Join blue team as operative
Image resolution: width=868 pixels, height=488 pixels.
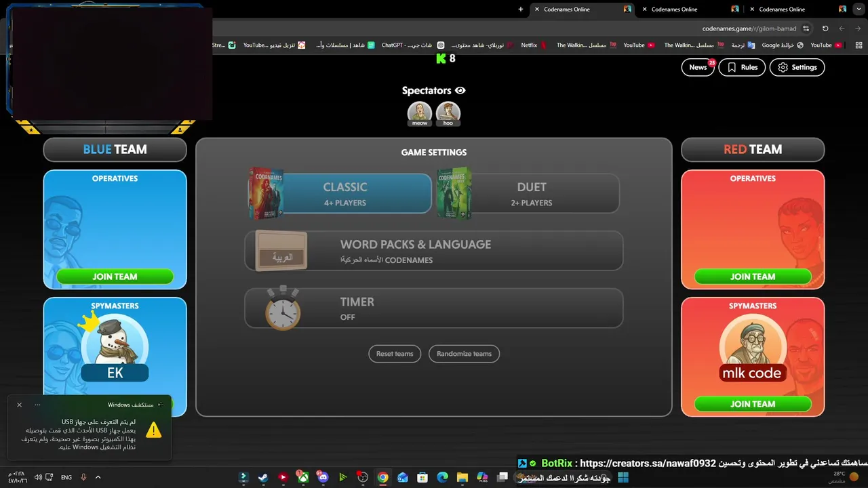point(115,277)
